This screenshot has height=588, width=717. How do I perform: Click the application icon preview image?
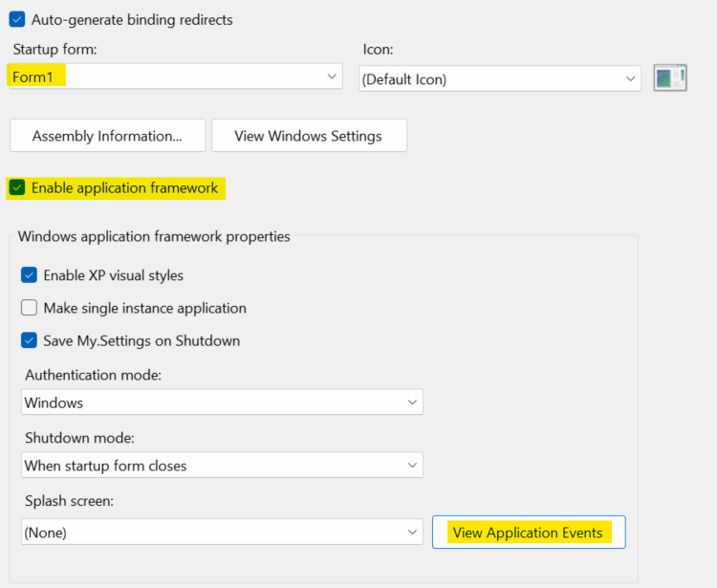tap(670, 78)
